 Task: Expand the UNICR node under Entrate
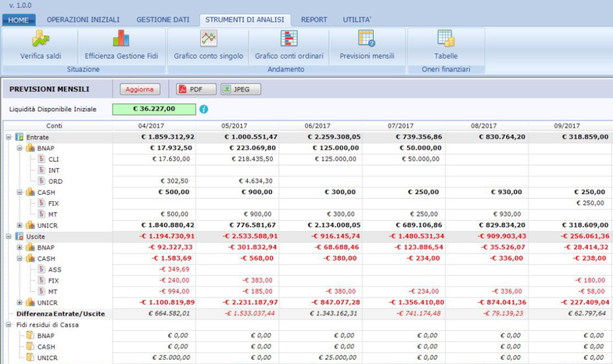[x=20, y=225]
